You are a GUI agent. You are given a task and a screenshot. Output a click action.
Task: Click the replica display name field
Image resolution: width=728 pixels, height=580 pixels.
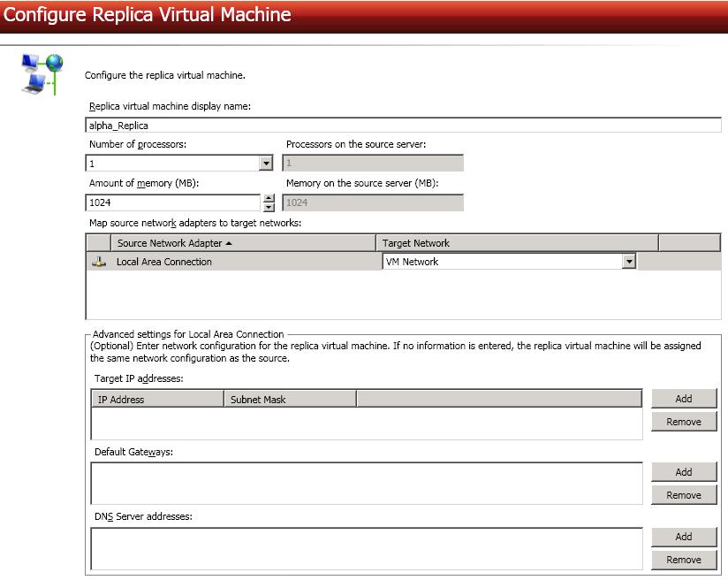point(403,126)
